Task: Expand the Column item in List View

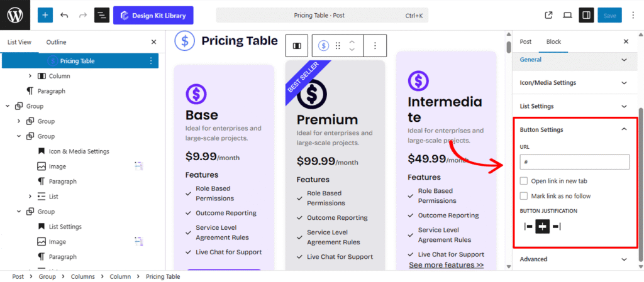Action: (x=30, y=76)
